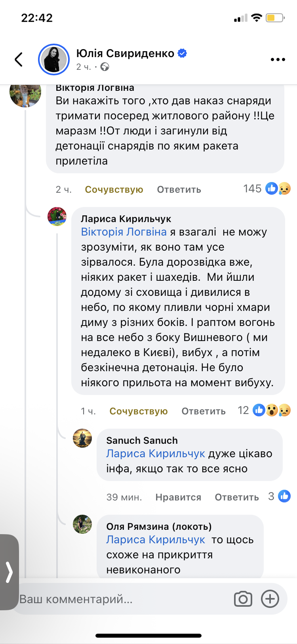Tap the camera icon in comment bar
Screen dimensions: 297x644
(243, 599)
